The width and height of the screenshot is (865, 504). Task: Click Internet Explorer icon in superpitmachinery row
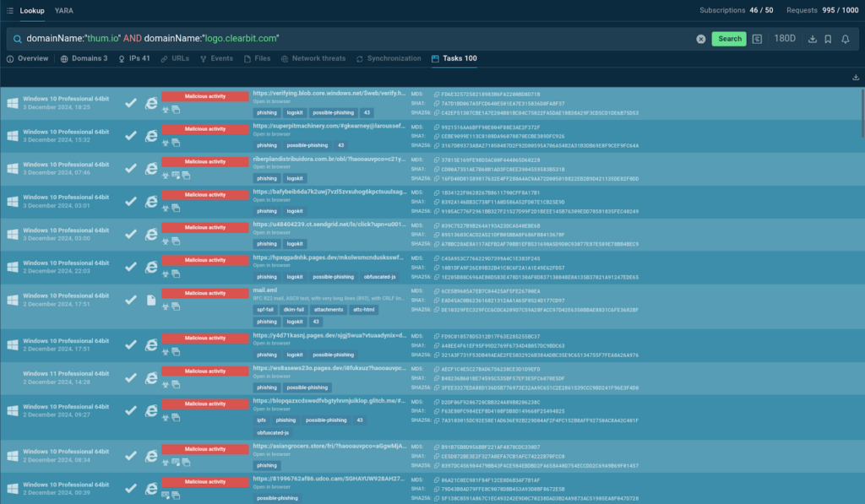tap(151, 135)
